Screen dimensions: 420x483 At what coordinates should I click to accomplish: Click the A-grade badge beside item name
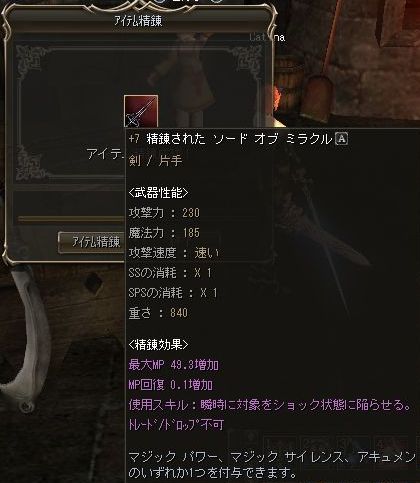coord(341,138)
